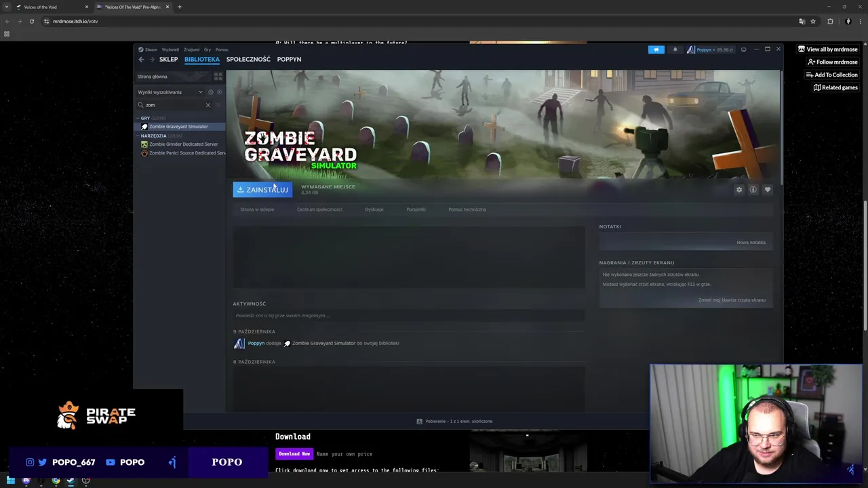The width and height of the screenshot is (868, 488).
Task: Switch library to grid view icon
Action: pos(218,77)
